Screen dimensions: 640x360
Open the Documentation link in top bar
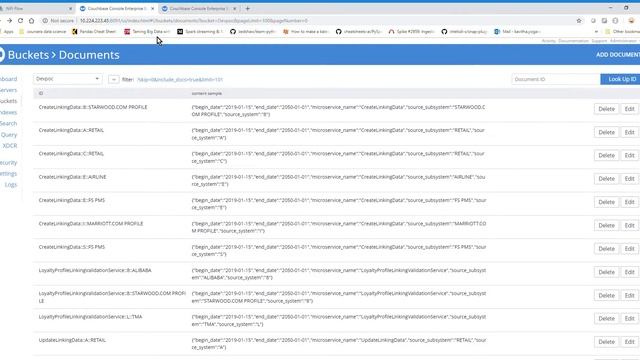pos(573,41)
